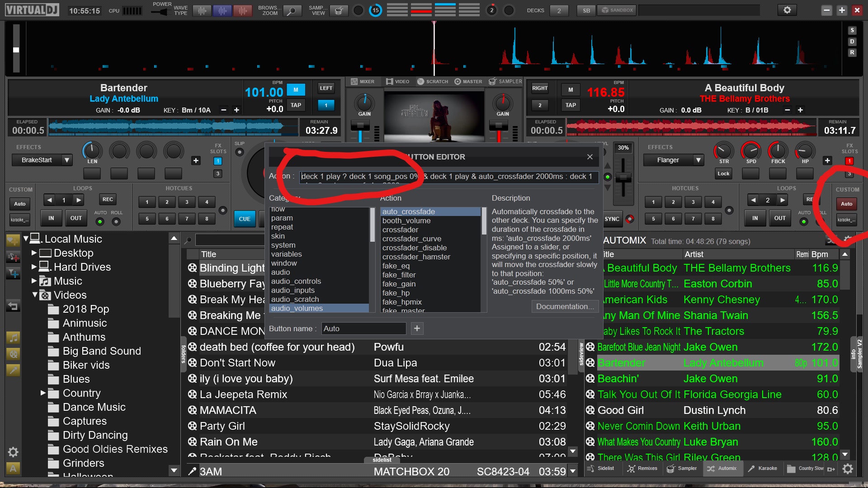This screenshot has height=488, width=868.
Task: Open the Karaoke tab in sideview
Action: click(x=762, y=469)
